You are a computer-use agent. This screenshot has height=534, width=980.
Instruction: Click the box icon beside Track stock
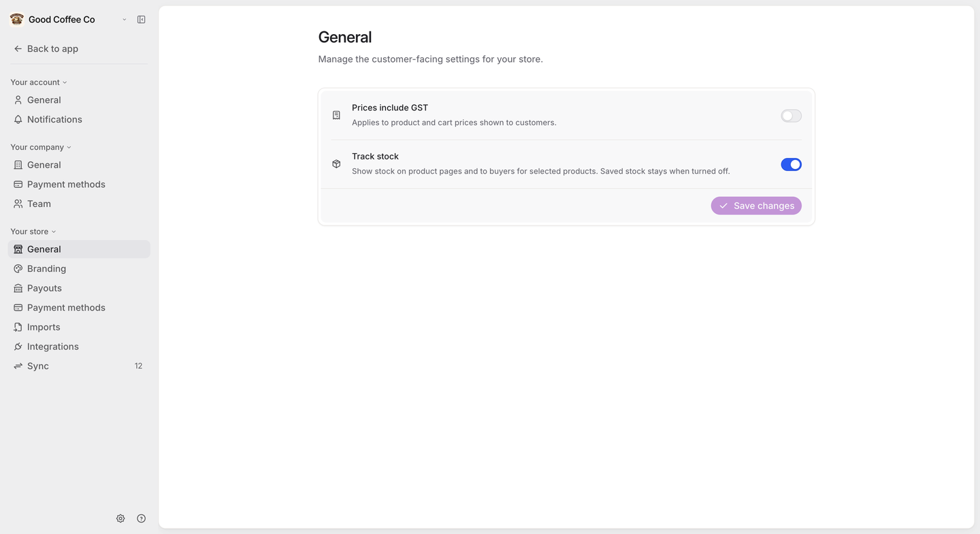pyautogui.click(x=336, y=164)
